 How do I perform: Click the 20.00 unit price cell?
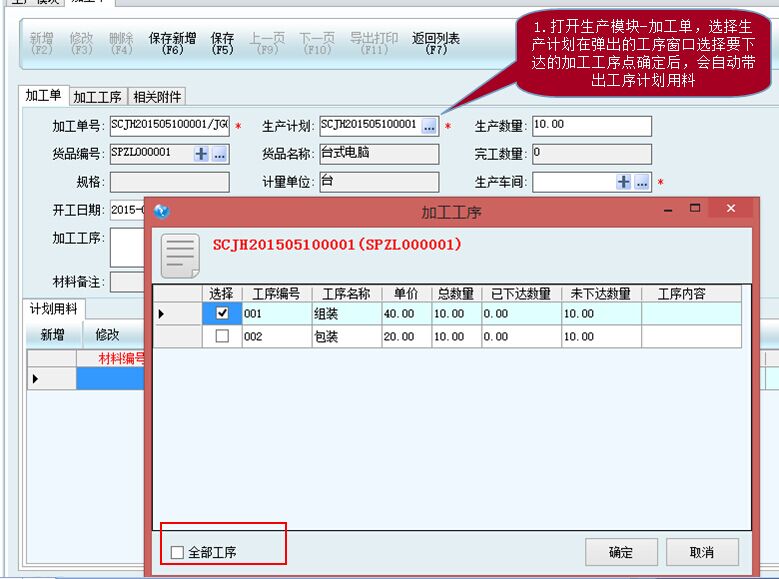[406, 336]
